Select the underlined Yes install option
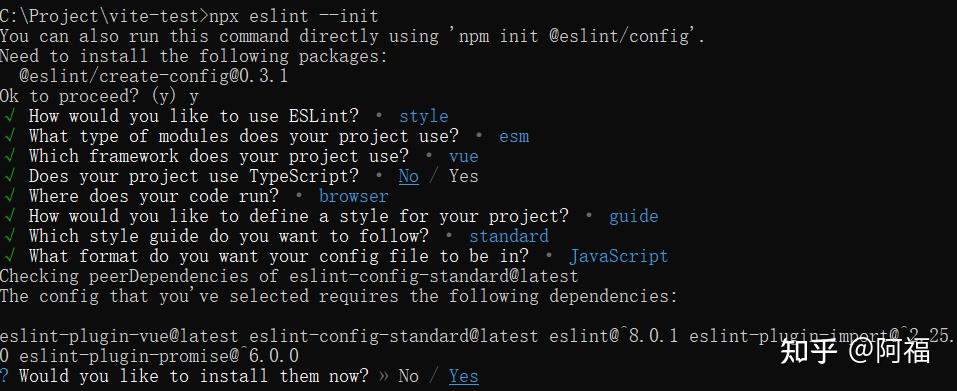This screenshot has width=957, height=391. [x=464, y=376]
